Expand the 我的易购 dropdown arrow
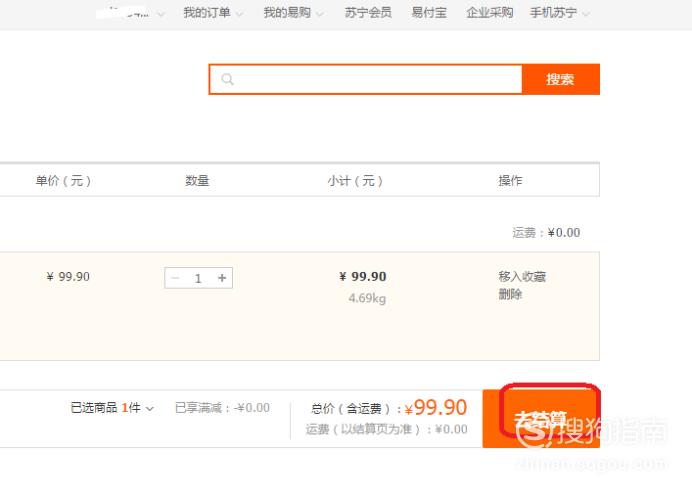This screenshot has width=692, height=498. tap(320, 14)
